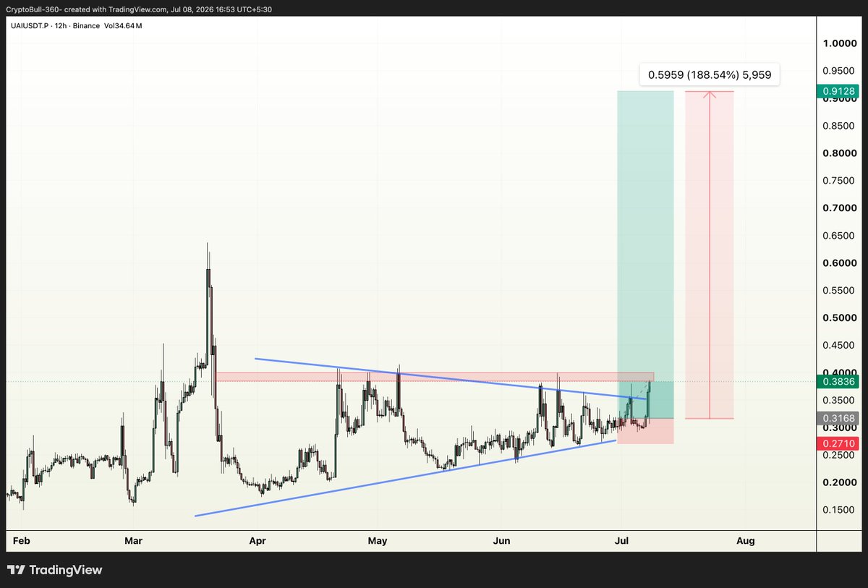The width and height of the screenshot is (868, 588).
Task: Click the 0.7000 price axis label
Action: 839,208
